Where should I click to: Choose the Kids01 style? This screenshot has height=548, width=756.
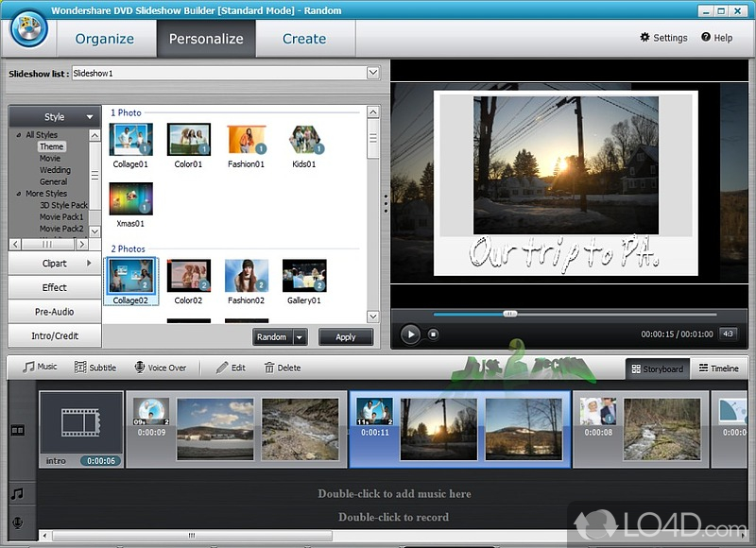(305, 139)
